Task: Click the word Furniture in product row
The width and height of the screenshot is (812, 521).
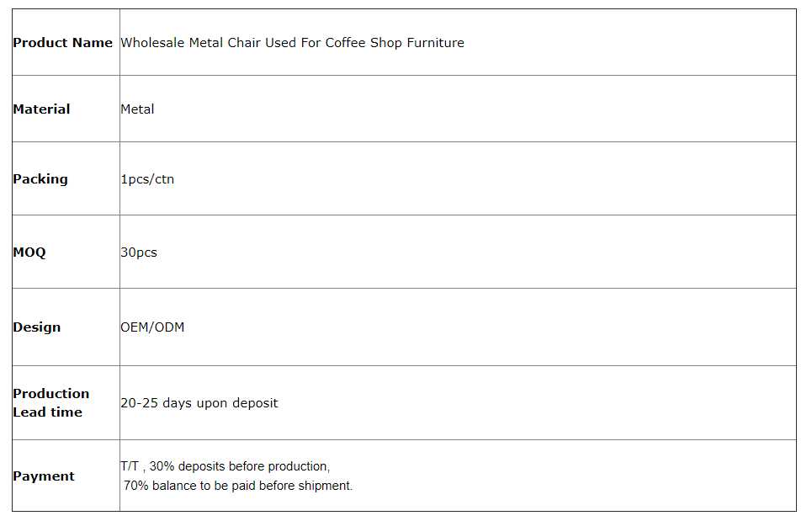Action: pos(435,43)
